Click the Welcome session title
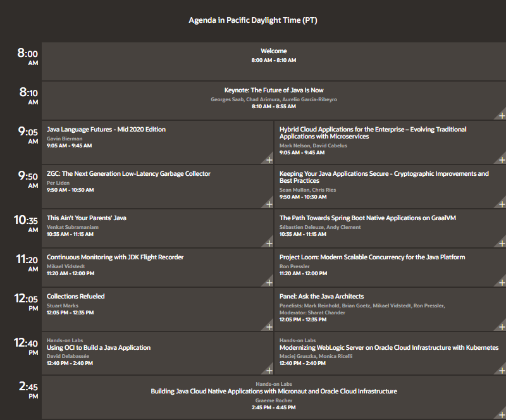506x420 pixels. point(273,51)
